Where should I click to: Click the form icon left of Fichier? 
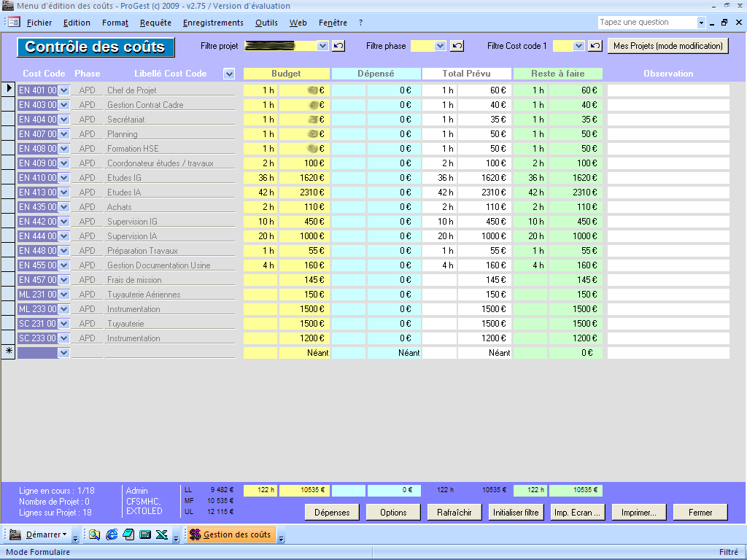coord(13,22)
